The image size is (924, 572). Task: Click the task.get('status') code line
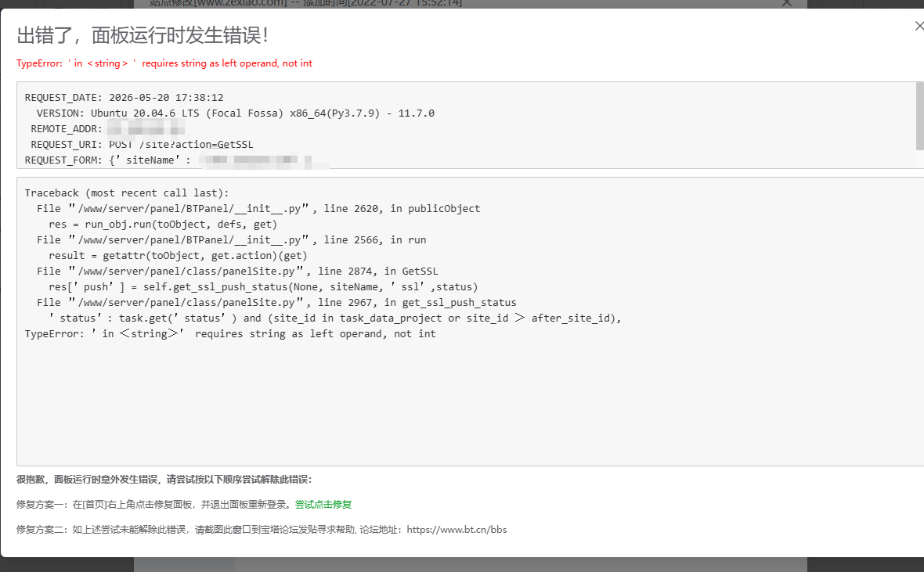(334, 318)
